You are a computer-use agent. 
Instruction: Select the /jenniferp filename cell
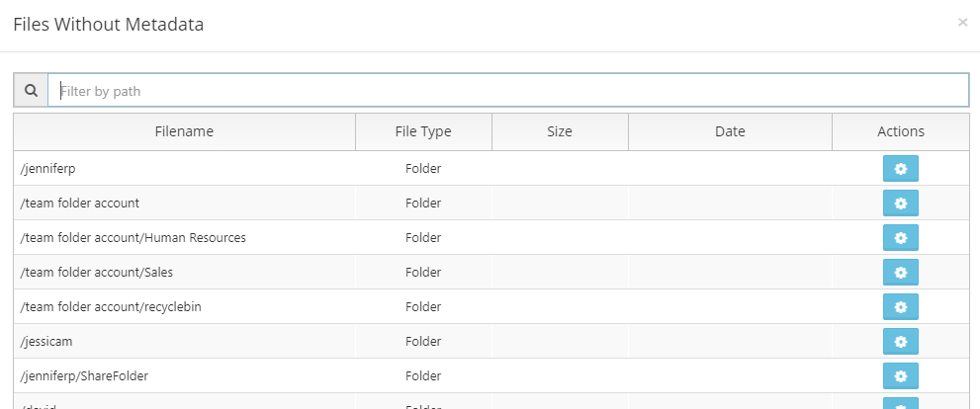(x=47, y=169)
